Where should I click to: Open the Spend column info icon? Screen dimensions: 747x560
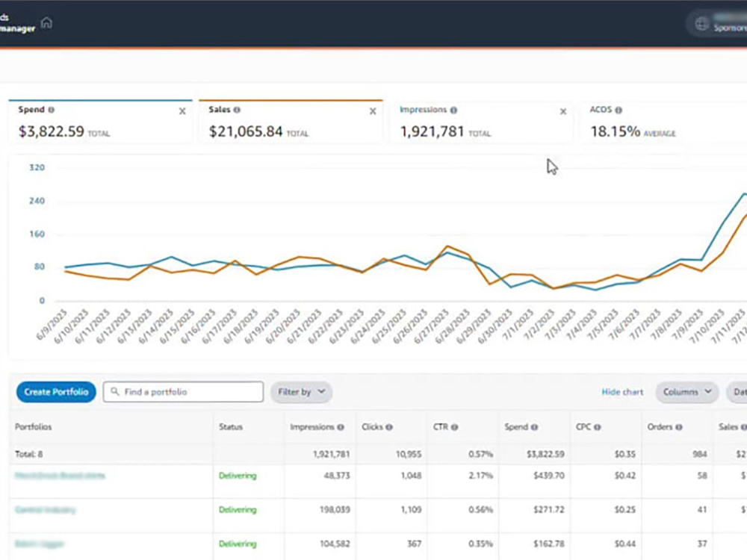point(535,427)
